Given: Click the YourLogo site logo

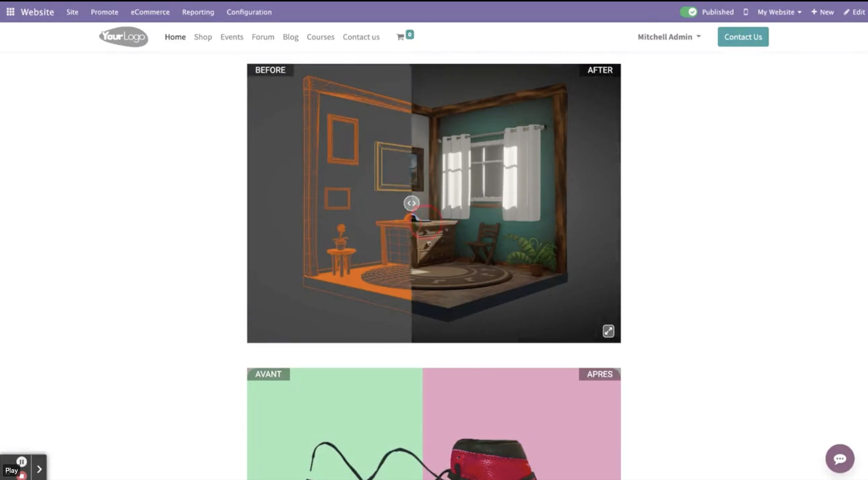Looking at the screenshot, I should pos(123,37).
